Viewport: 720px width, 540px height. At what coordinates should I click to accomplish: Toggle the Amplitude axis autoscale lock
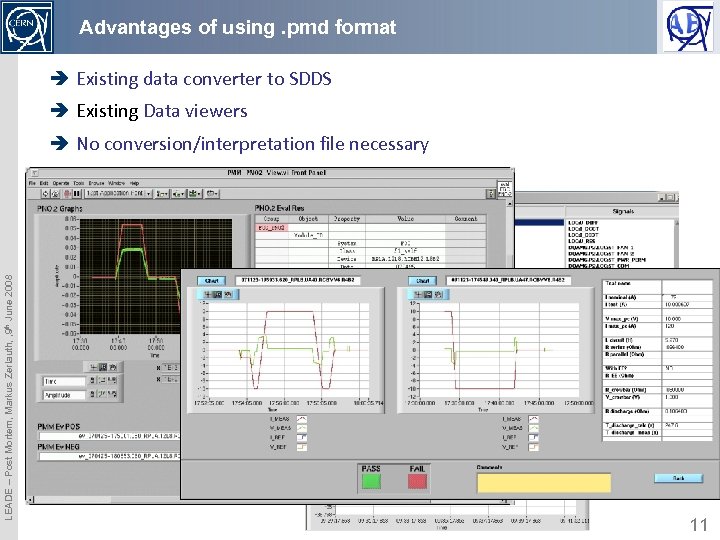92,394
